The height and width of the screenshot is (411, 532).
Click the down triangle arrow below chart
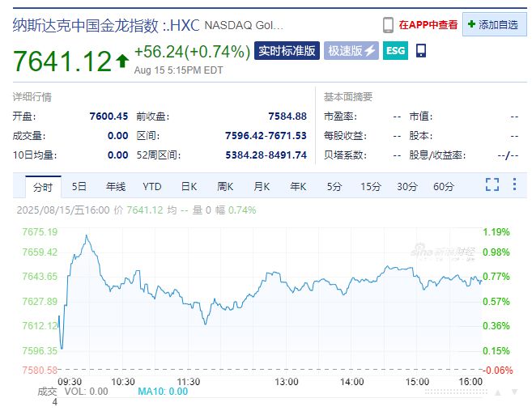(x=515, y=392)
